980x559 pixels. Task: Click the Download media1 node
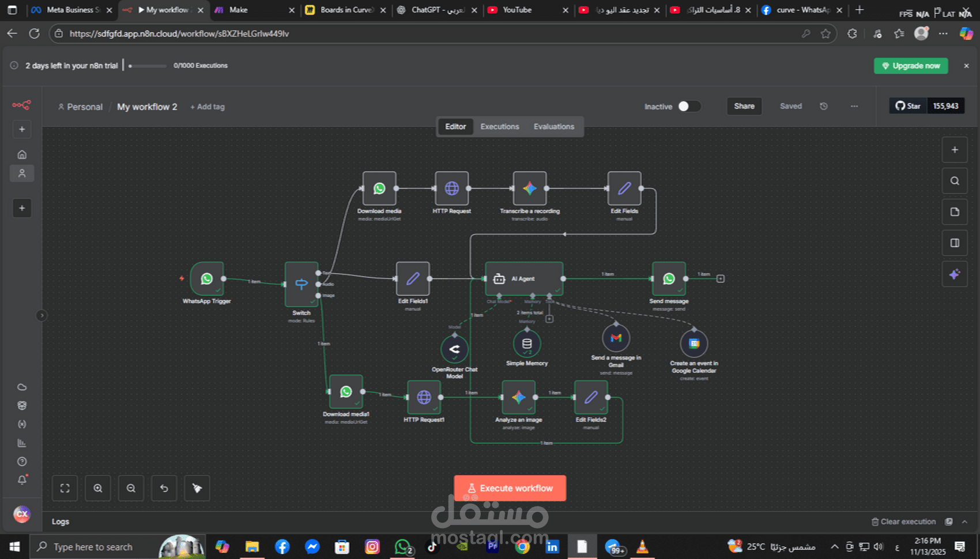coord(346,392)
